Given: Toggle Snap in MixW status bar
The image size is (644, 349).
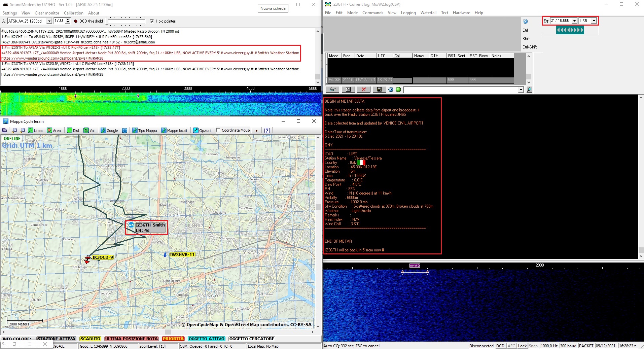Looking at the screenshot, I should [533, 346].
